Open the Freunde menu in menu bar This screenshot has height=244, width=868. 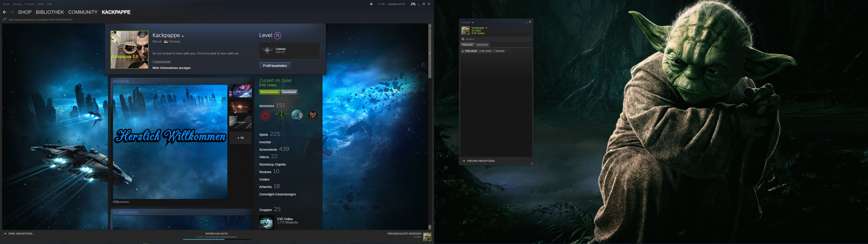tap(29, 4)
